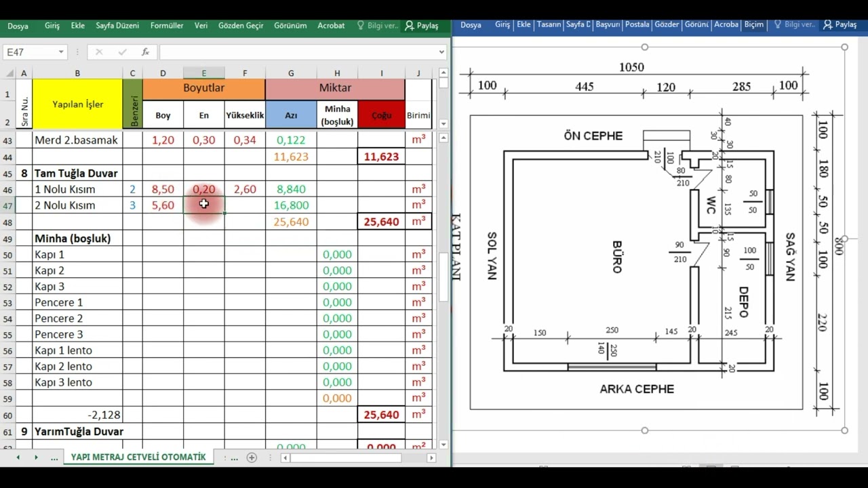Click the Paylaş share icon in Excel

tap(410, 26)
